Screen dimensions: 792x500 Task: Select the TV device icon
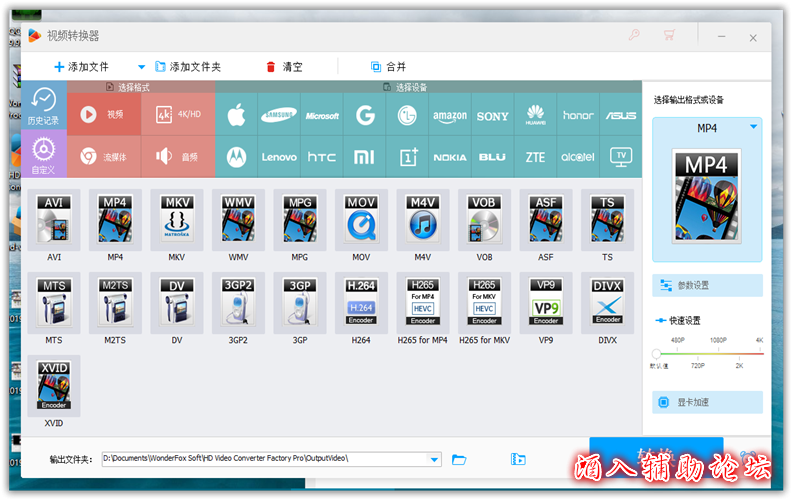(x=621, y=157)
